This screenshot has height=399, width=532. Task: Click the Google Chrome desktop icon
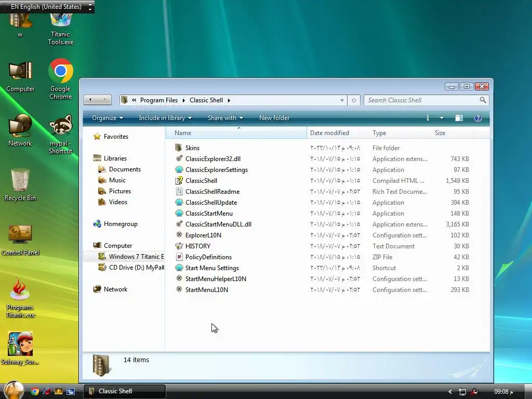point(61,71)
